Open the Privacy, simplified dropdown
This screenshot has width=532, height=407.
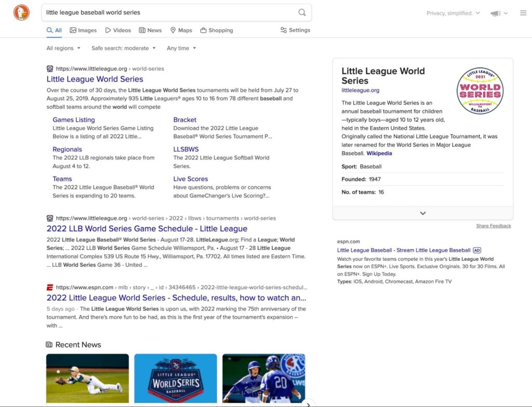pos(453,12)
